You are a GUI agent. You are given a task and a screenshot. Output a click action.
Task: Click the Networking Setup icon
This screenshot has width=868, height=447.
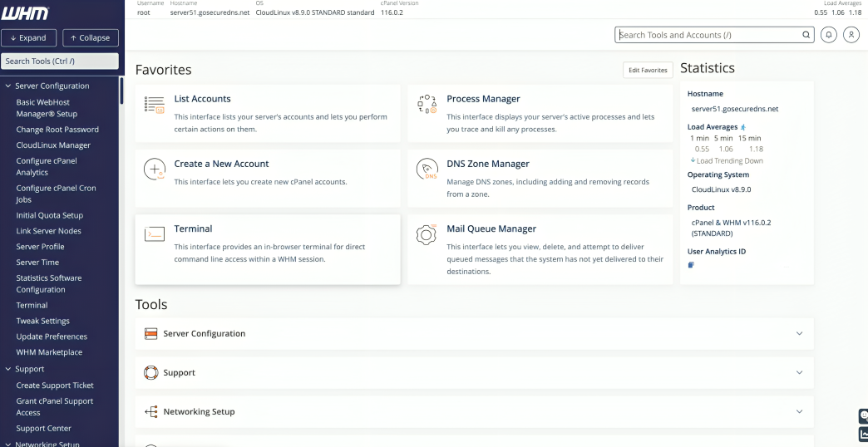(151, 411)
